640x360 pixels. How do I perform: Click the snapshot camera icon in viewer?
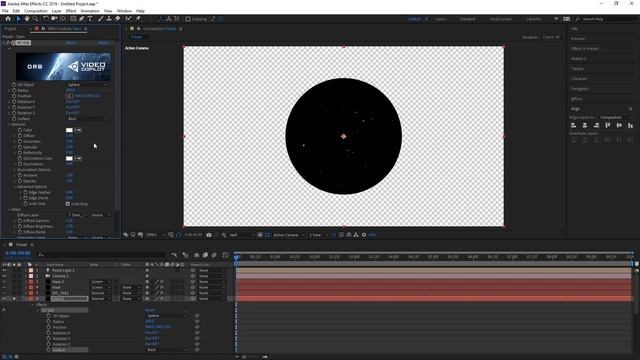(209, 235)
